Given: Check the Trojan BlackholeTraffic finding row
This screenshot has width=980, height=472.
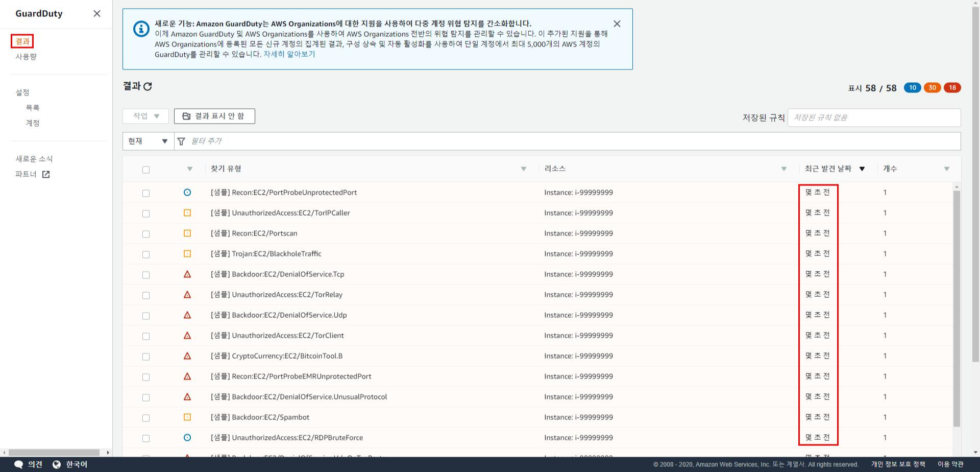Looking at the screenshot, I should click(146, 254).
